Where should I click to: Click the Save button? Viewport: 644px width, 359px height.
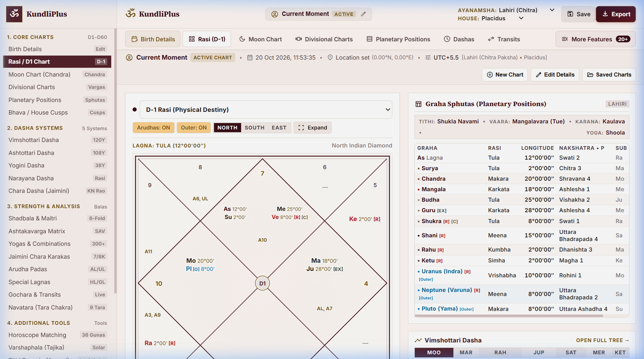[x=578, y=14]
